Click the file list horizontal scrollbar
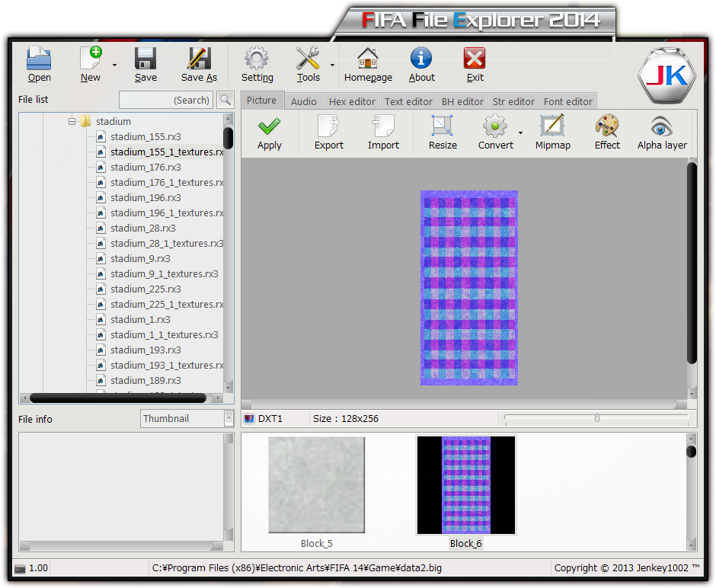This screenshot has height=588, width=716. point(118,398)
